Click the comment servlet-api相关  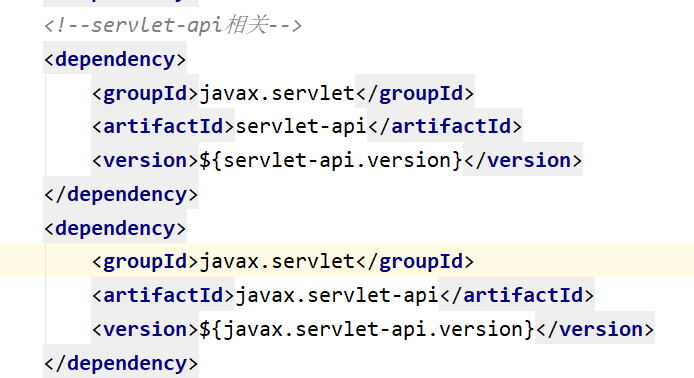(173, 25)
